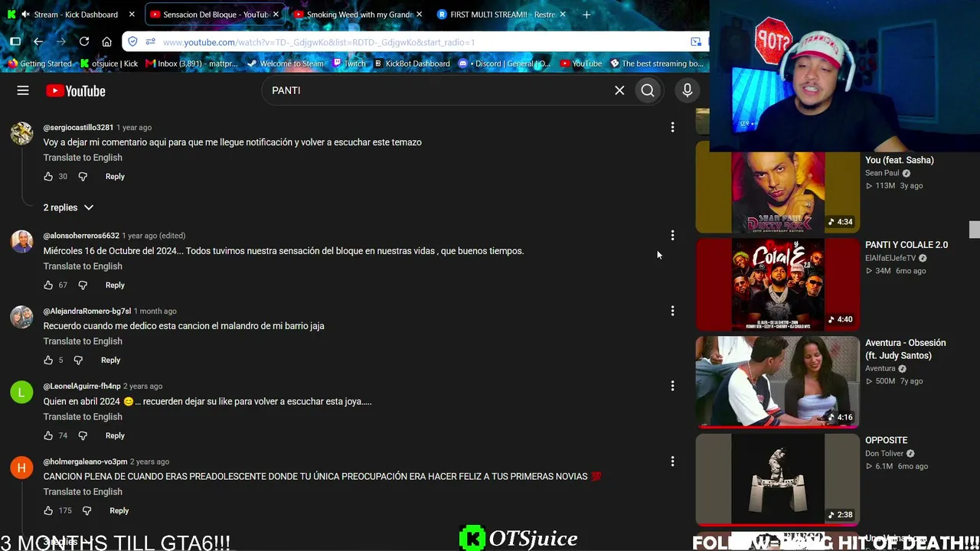This screenshot has width=980, height=551.
Task: Open ElAlfaElJefeTV channel link
Action: coord(890,258)
